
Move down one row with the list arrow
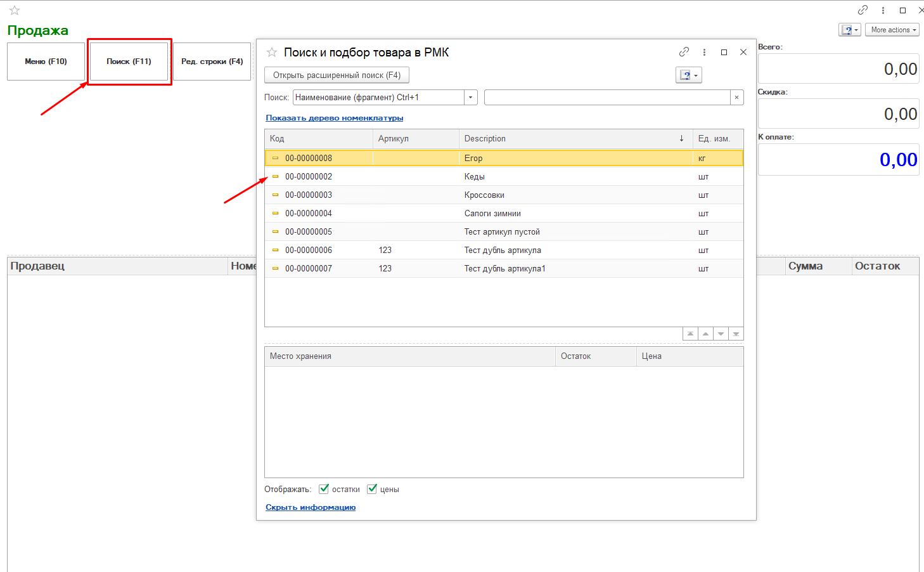721,334
